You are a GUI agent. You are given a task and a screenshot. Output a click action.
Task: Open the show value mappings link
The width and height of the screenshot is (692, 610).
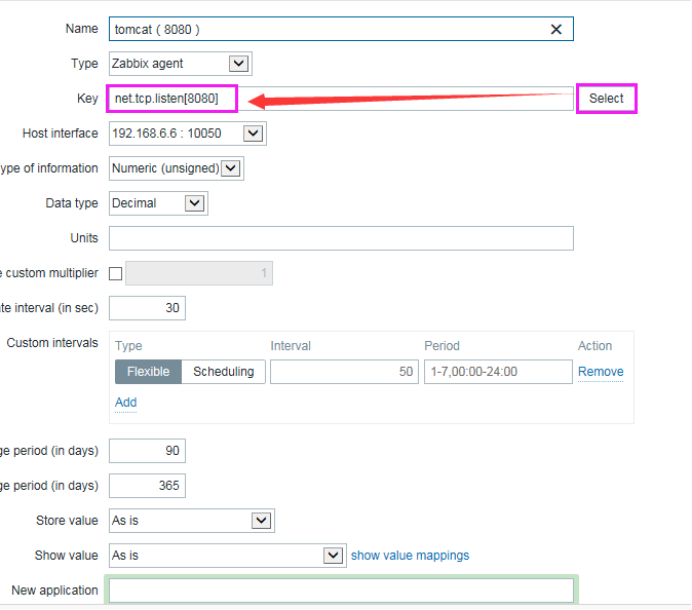click(x=410, y=556)
